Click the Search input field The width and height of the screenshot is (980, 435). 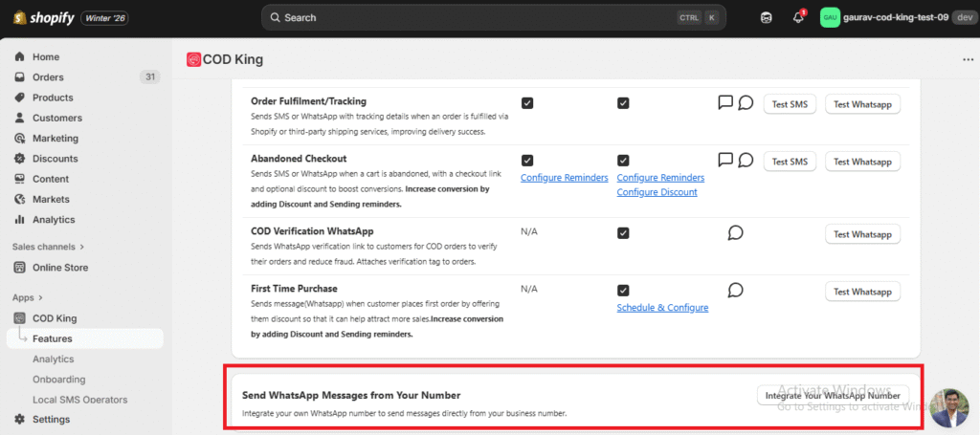click(x=469, y=17)
